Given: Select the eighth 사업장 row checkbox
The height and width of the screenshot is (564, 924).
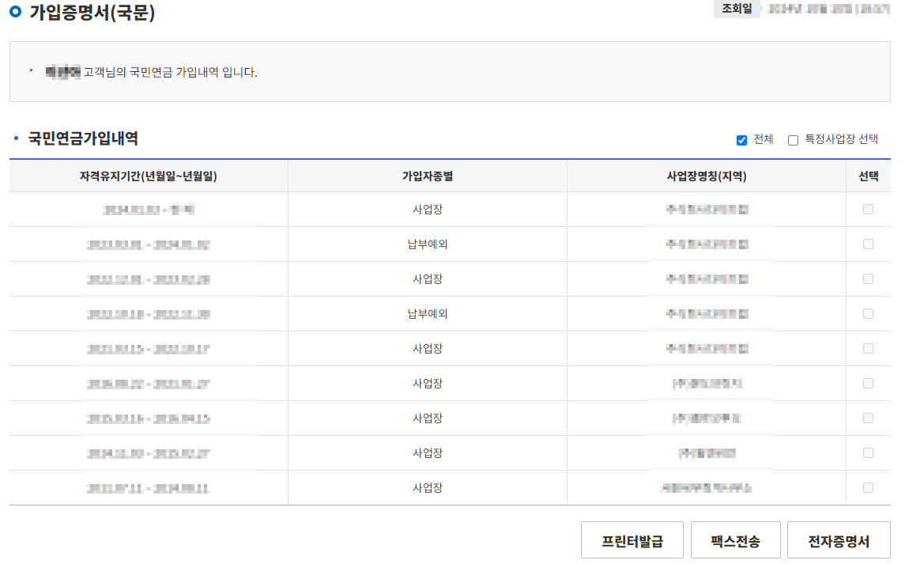Looking at the screenshot, I should coord(869,452).
